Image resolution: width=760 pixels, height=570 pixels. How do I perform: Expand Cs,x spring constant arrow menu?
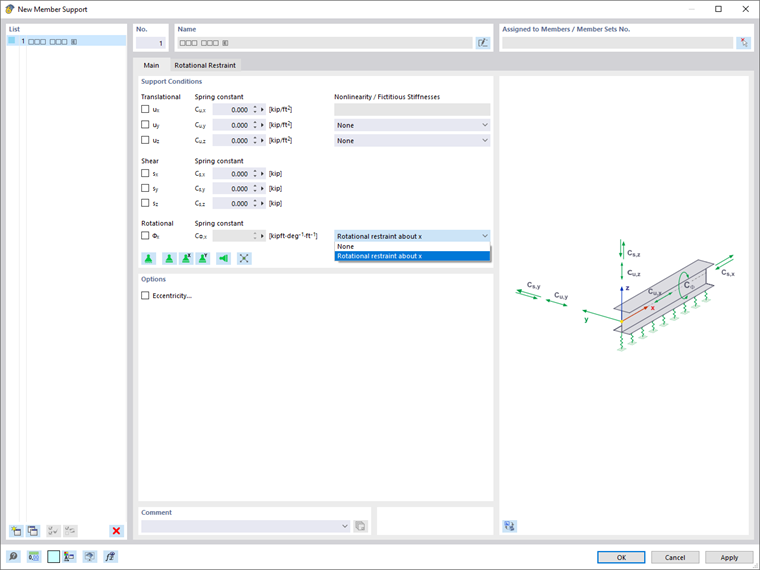263,174
